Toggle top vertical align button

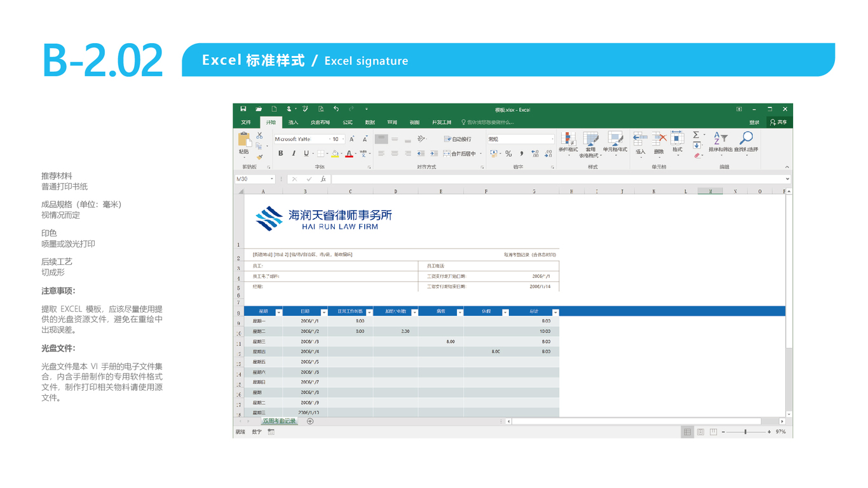(381, 139)
